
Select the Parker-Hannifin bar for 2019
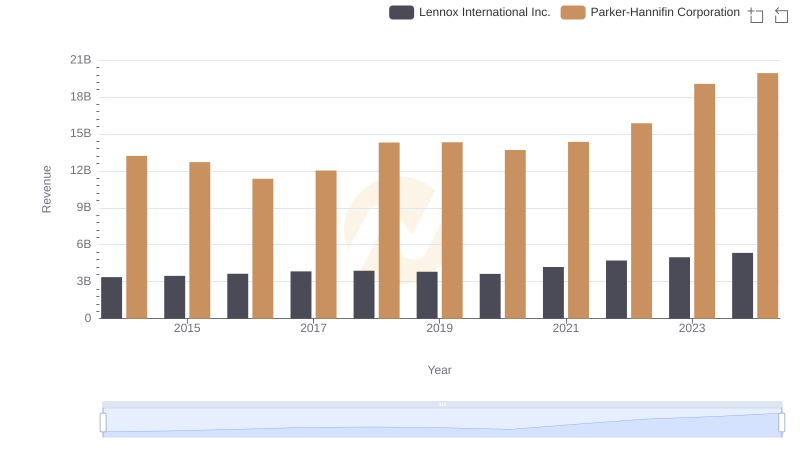(x=452, y=230)
